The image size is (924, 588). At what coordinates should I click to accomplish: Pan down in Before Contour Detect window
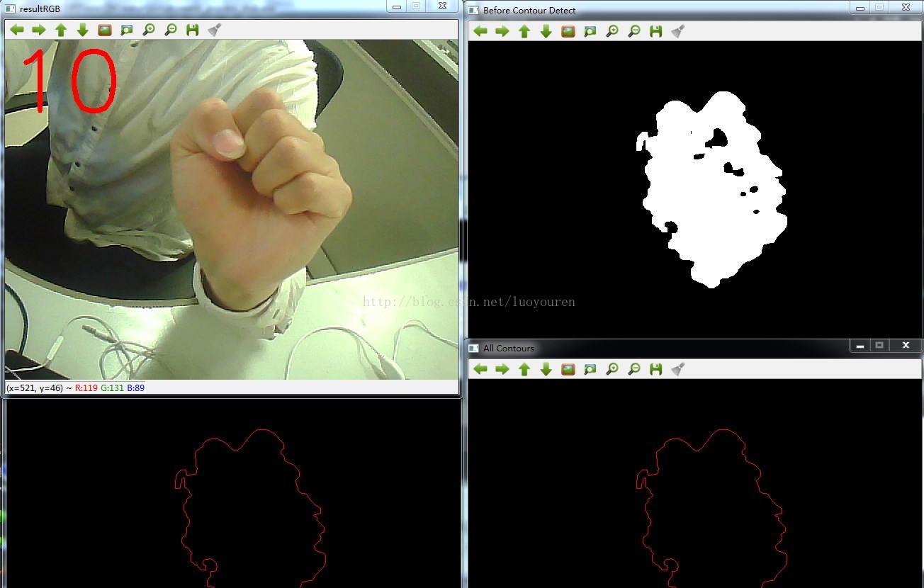coord(546,31)
